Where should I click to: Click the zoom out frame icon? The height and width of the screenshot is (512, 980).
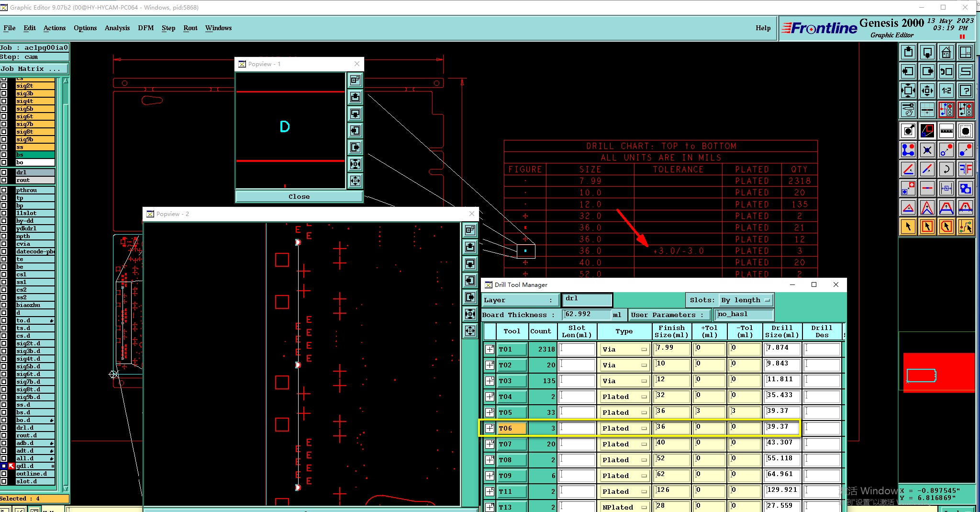coord(908,91)
